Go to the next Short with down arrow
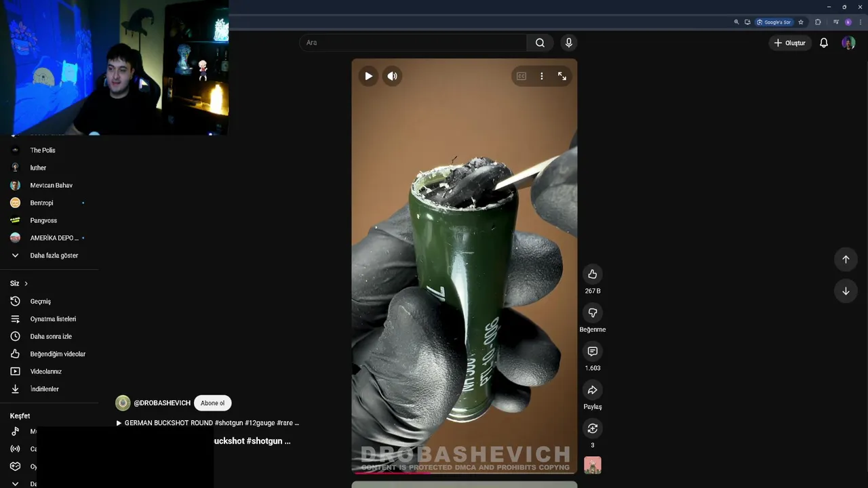Image resolution: width=868 pixels, height=488 pixels. [x=846, y=291]
